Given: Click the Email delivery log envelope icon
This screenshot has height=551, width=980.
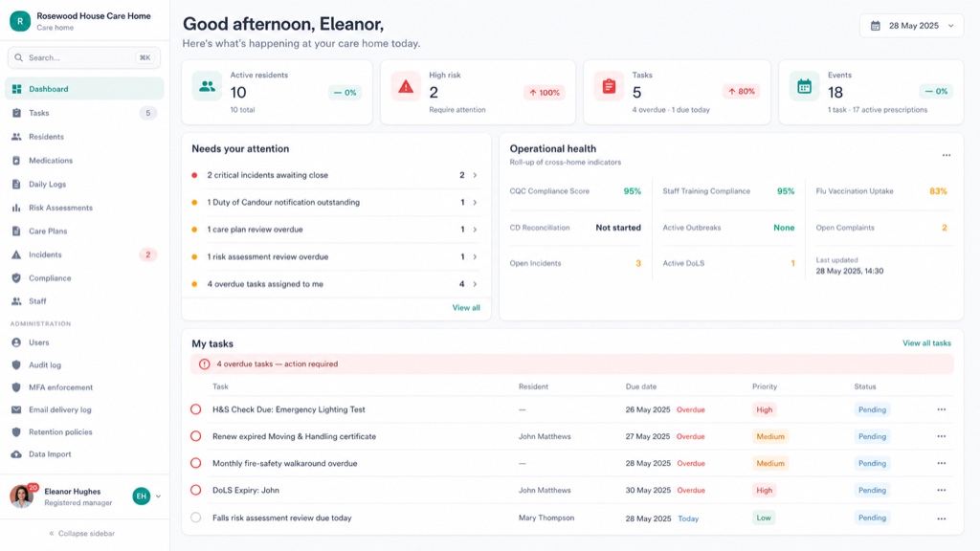Looking at the screenshot, I should coord(17,409).
